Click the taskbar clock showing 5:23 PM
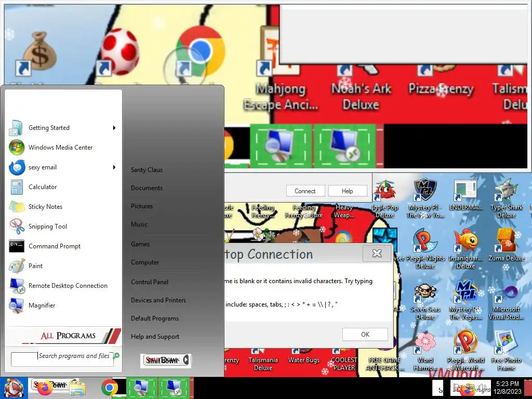The width and height of the screenshot is (532, 399). pyautogui.click(x=507, y=388)
